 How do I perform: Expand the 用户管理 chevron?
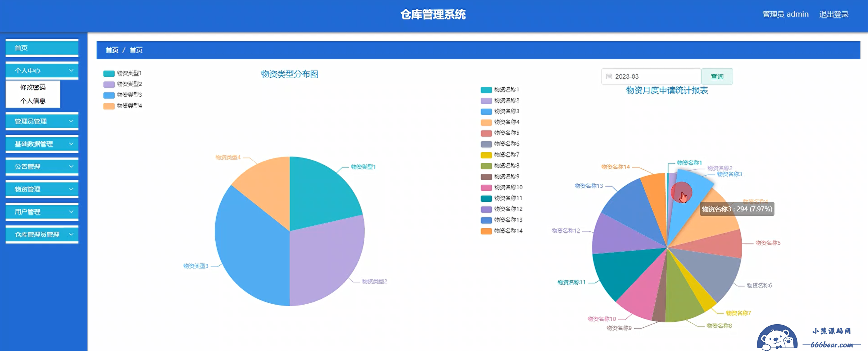71,211
